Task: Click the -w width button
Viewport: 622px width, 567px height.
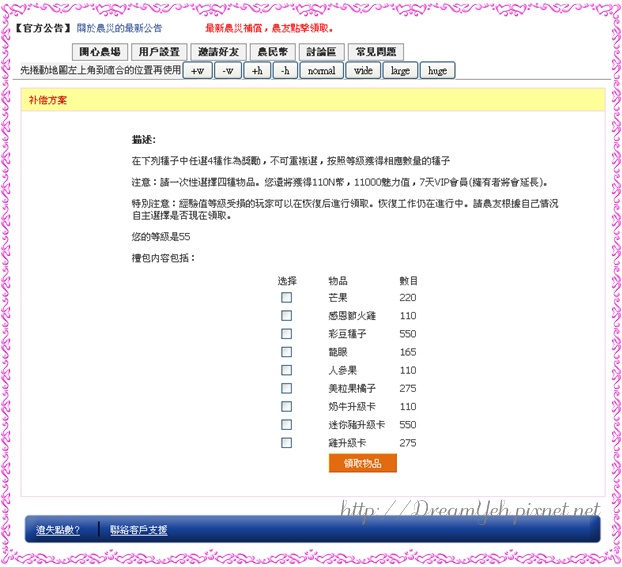Action: (228, 71)
